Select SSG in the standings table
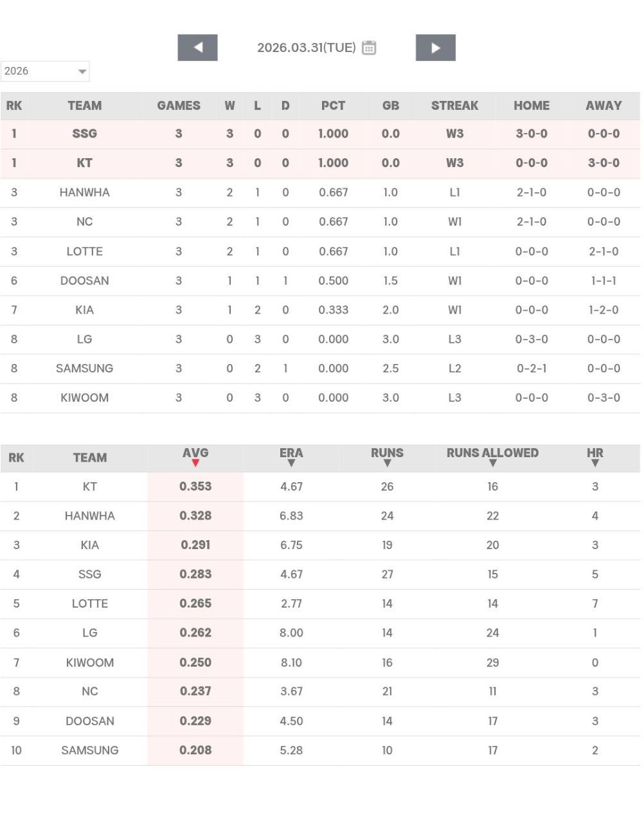644x823 pixels. (84, 134)
